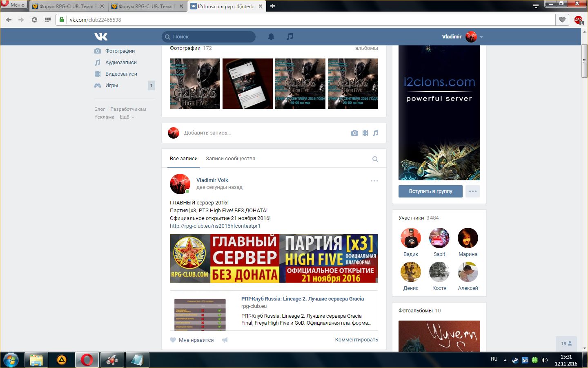This screenshot has width=588, height=368.
Task: Click the Vladimir profile avatar in header
Action: 471,37
